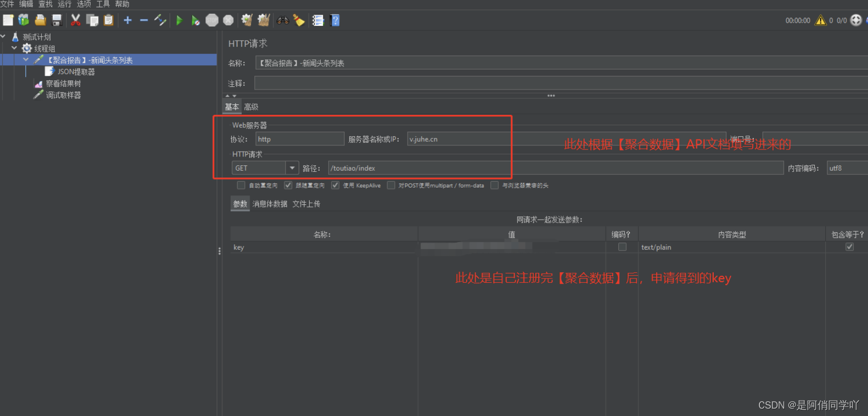Open Search with binoculars icon
This screenshot has height=416, width=868.
(283, 21)
